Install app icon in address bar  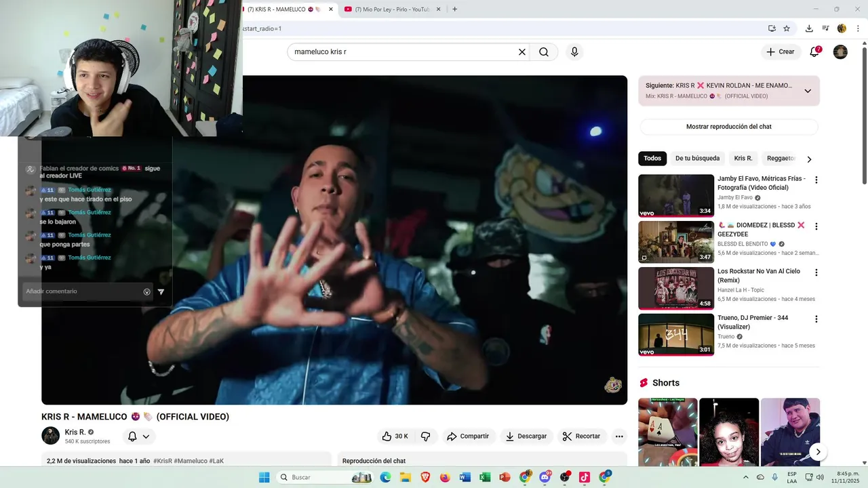pos(772,28)
